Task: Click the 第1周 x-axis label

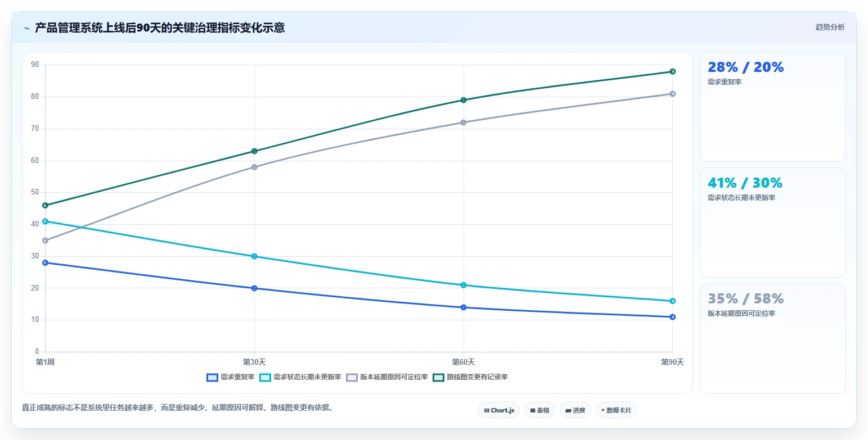Action: [45, 362]
